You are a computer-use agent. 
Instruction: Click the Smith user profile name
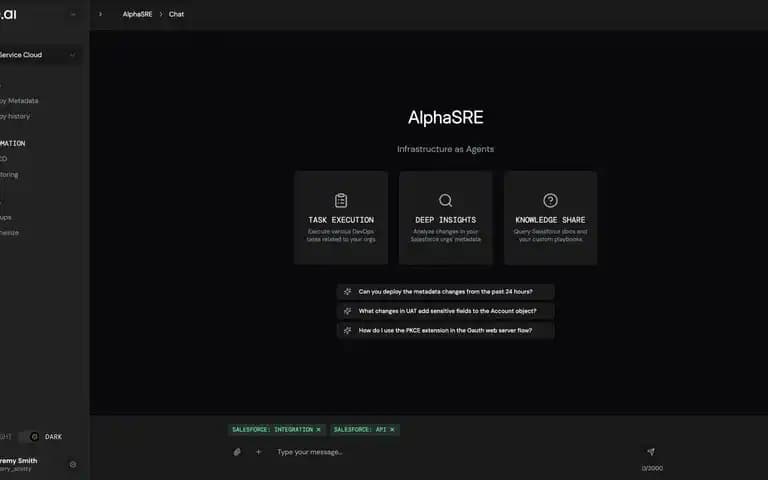coord(19,460)
